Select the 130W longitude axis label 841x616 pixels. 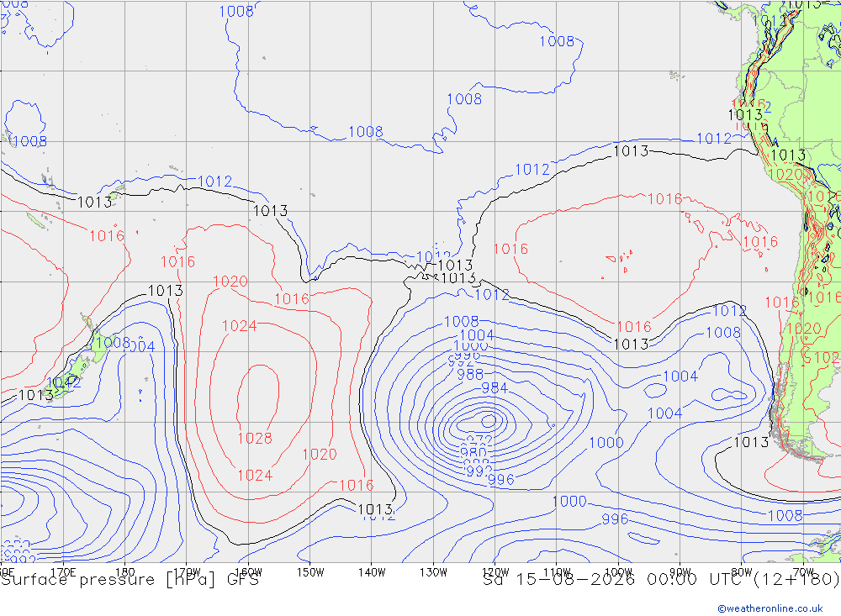point(433,572)
